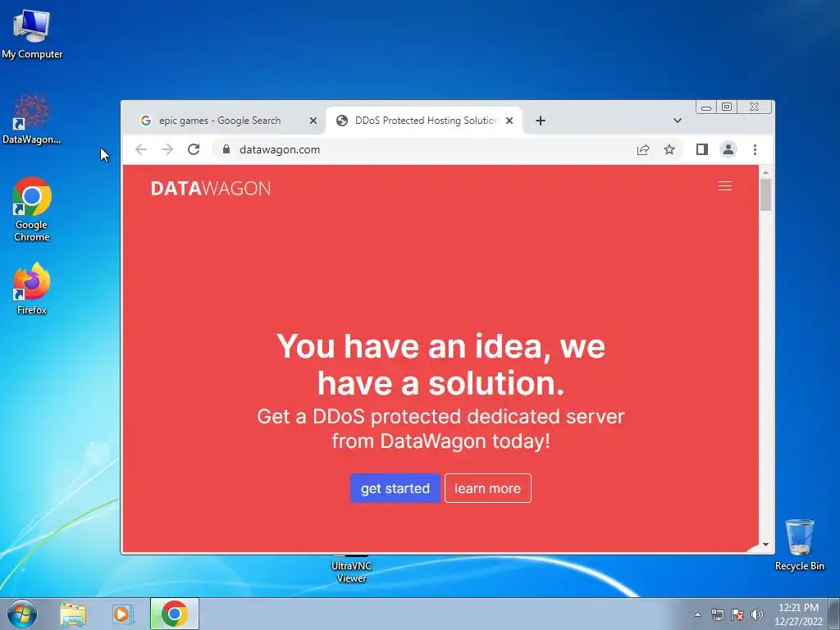Viewport: 840px width, 630px height.
Task: Open the UltraVNC Viewer desktop icon
Action: [351, 571]
